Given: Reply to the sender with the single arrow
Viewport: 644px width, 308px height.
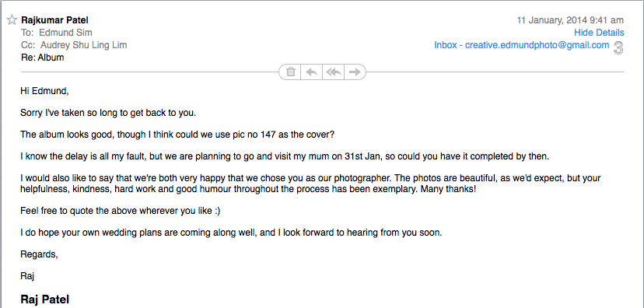Looking at the screenshot, I should (x=311, y=72).
